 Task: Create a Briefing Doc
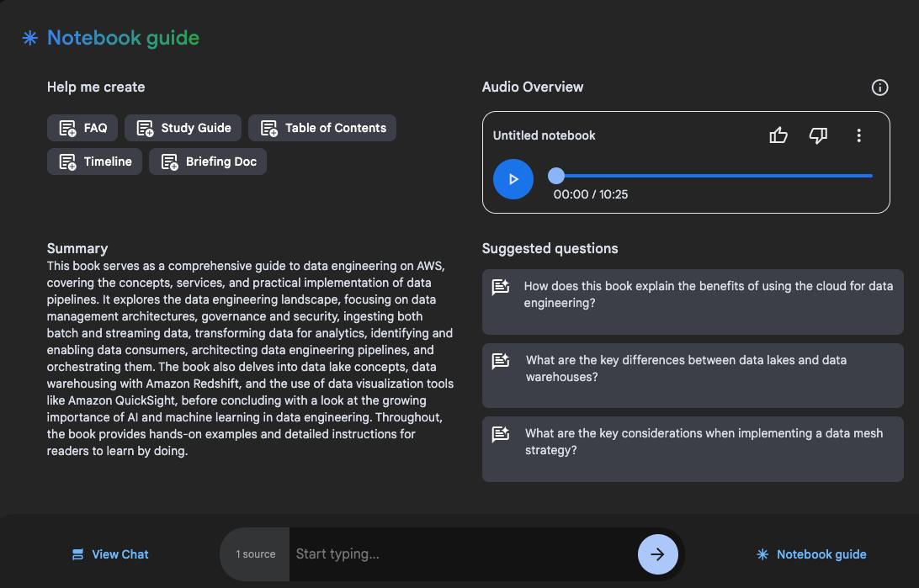pyautogui.click(x=208, y=162)
